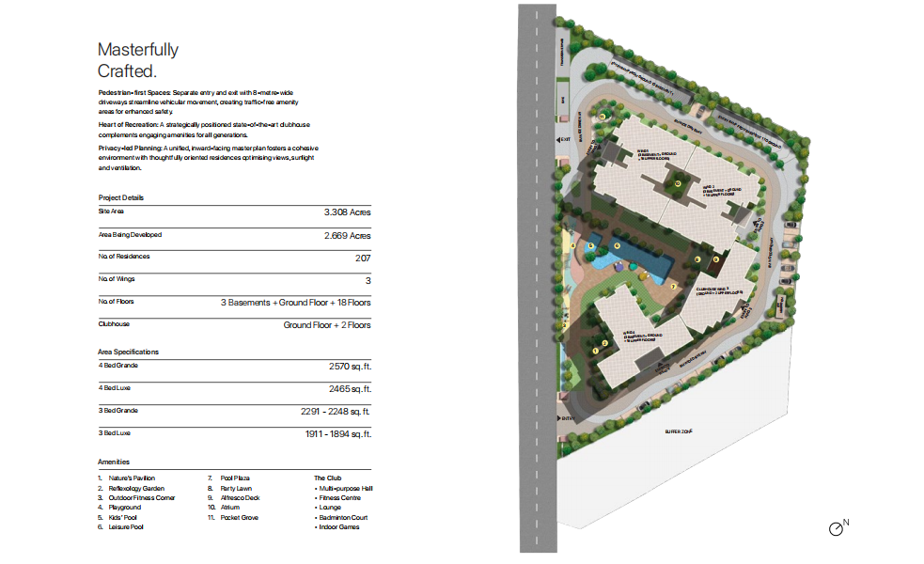Image resolution: width=924 pixels, height=564 pixels.
Task: Click the 'Project Details' section header
Action: coord(121,197)
